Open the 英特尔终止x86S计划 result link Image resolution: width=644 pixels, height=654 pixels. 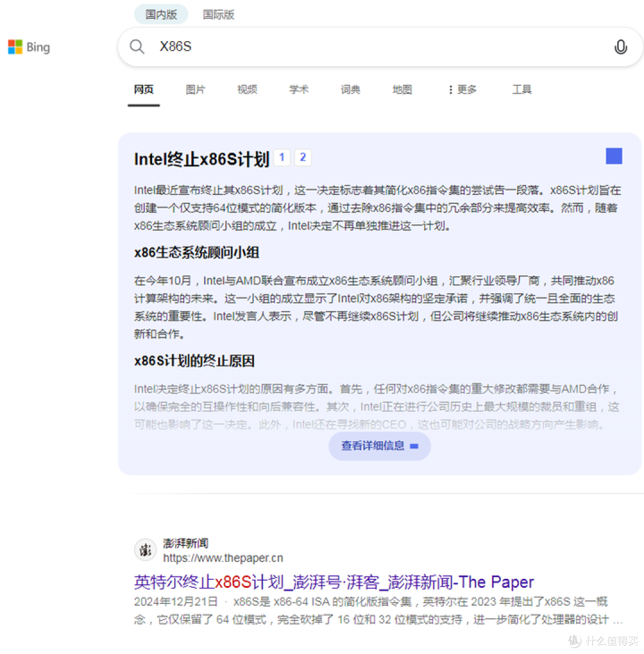334,582
